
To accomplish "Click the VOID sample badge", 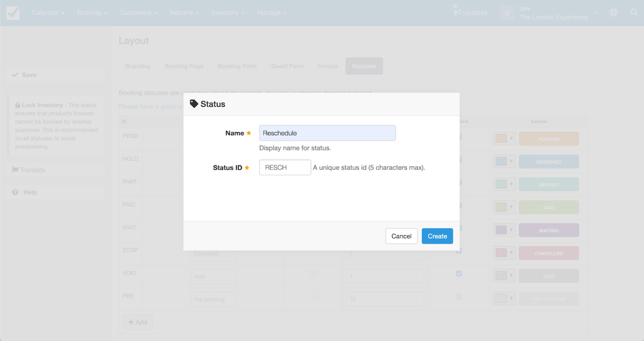I will [x=549, y=276].
